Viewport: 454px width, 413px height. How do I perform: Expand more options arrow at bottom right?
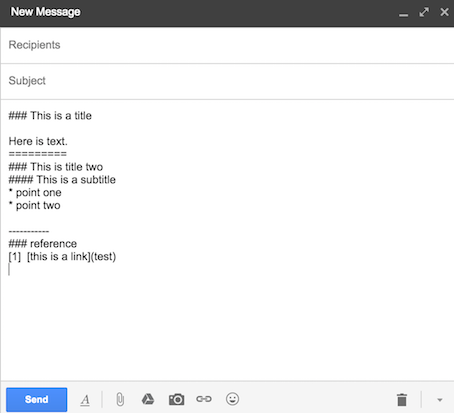pos(440,400)
